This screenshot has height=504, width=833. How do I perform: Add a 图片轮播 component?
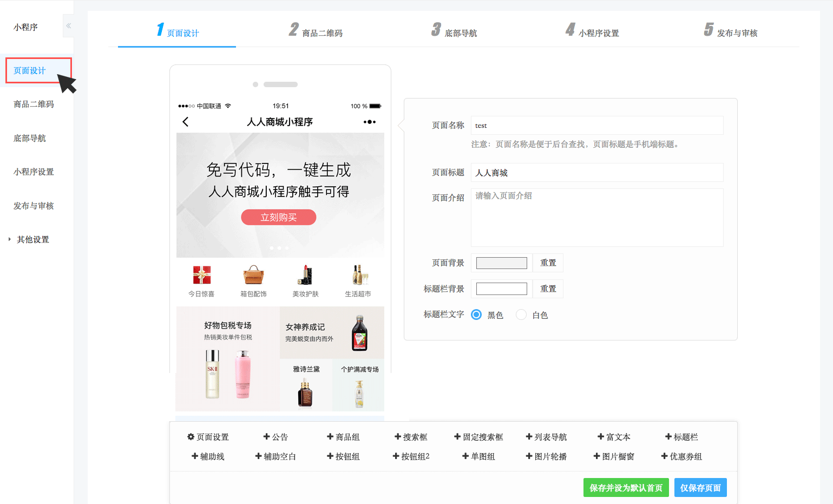click(x=546, y=456)
